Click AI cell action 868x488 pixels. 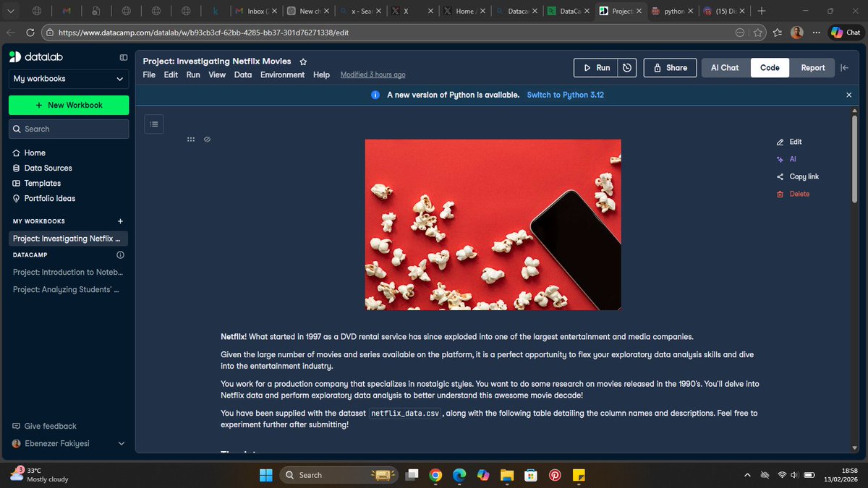[786, 159]
